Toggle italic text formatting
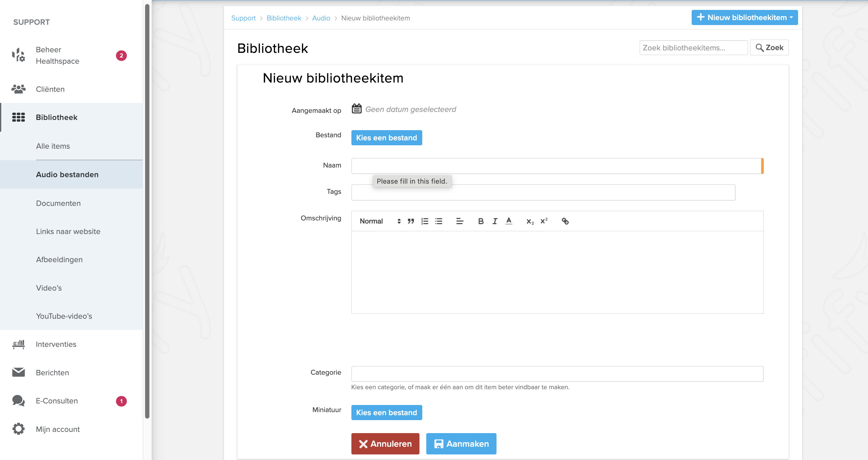 click(x=494, y=221)
